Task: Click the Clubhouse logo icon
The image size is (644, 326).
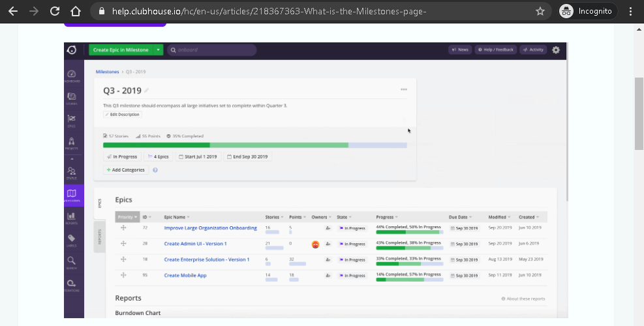Action: click(x=72, y=50)
